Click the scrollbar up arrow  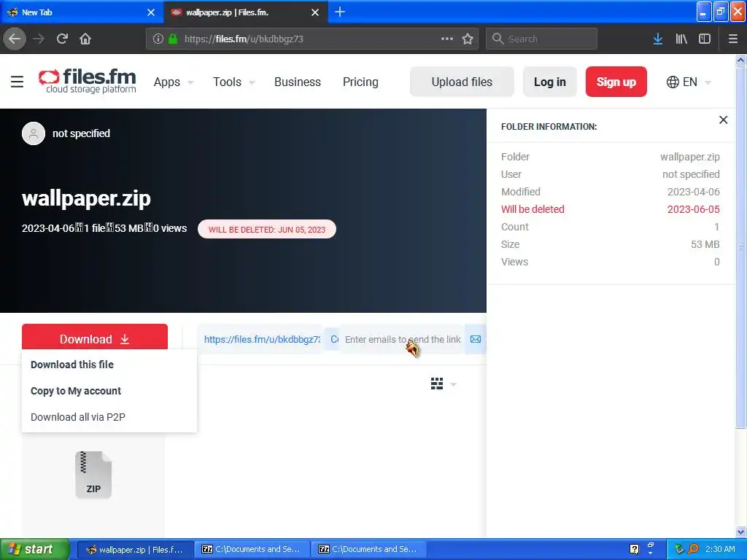tap(740, 60)
